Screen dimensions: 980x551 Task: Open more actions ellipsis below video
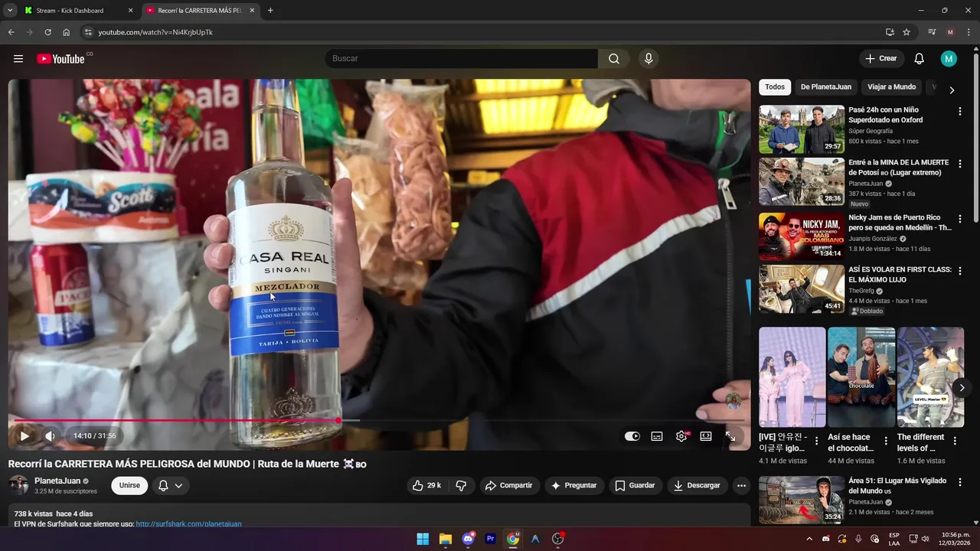pos(741,485)
